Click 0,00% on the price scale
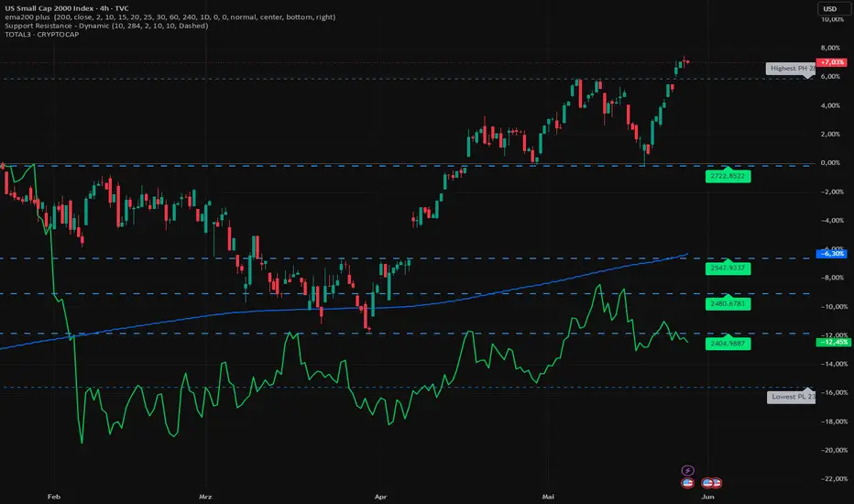The image size is (854, 504). coord(830,163)
